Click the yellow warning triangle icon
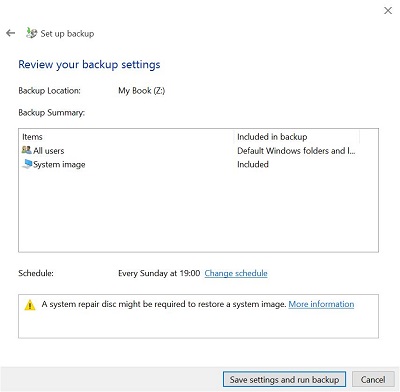400x392 pixels. [x=30, y=304]
